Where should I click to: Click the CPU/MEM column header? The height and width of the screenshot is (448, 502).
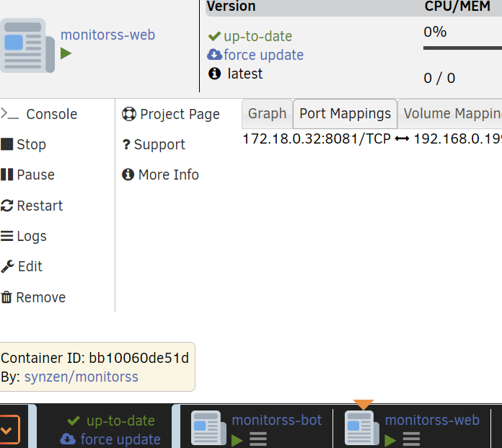coord(457,6)
